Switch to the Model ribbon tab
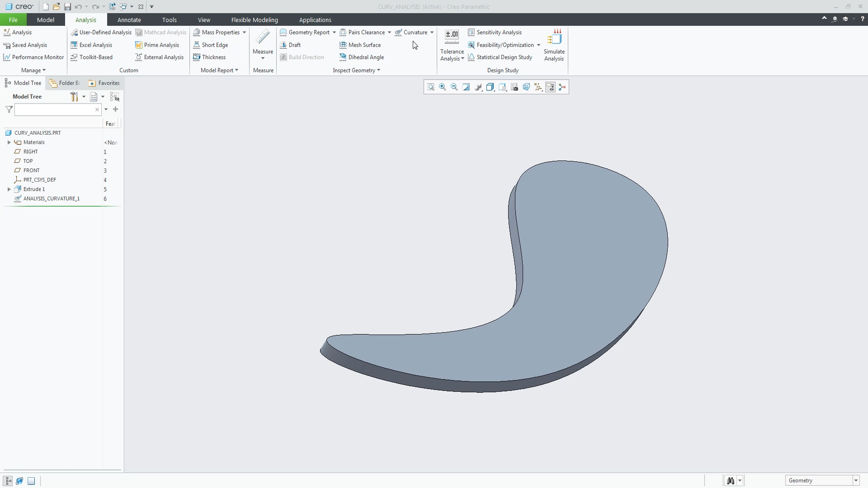Image resolution: width=868 pixels, height=488 pixels. tap(46, 20)
